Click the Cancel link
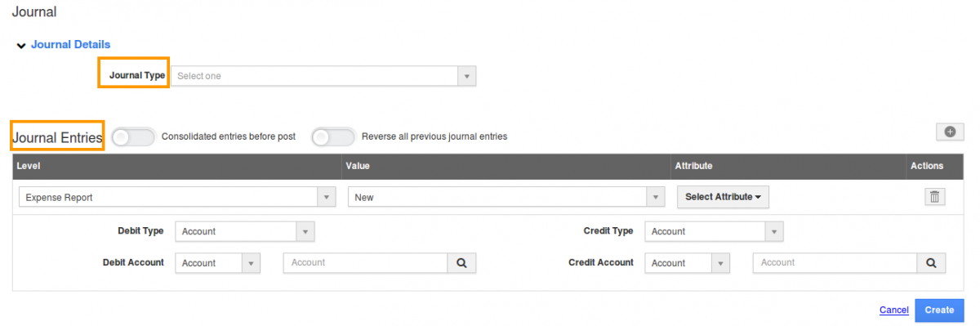 click(894, 310)
